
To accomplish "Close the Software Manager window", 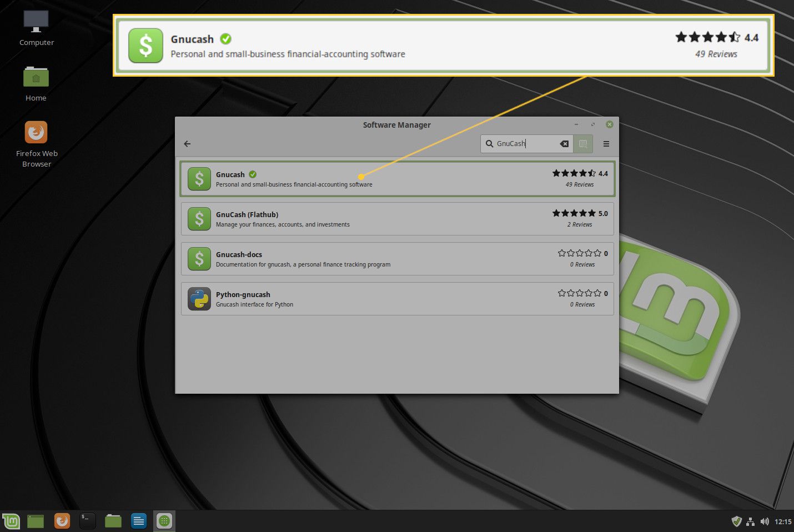I will pos(609,124).
